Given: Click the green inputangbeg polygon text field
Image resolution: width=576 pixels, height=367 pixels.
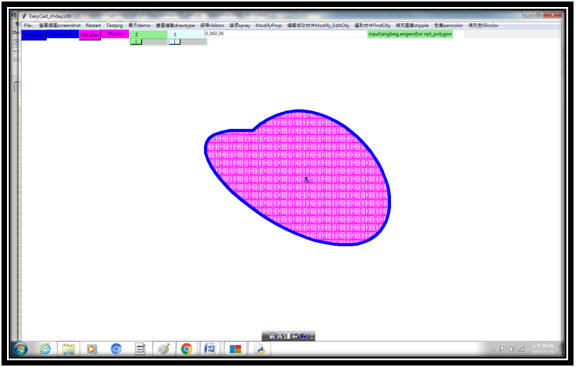Looking at the screenshot, I should click(x=410, y=34).
